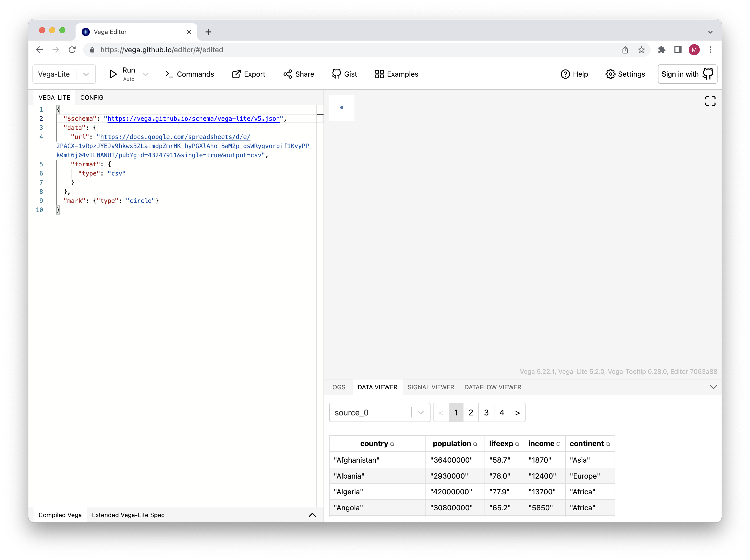Open the Commands menu
Screen dimensions: 750x560
coord(189,74)
